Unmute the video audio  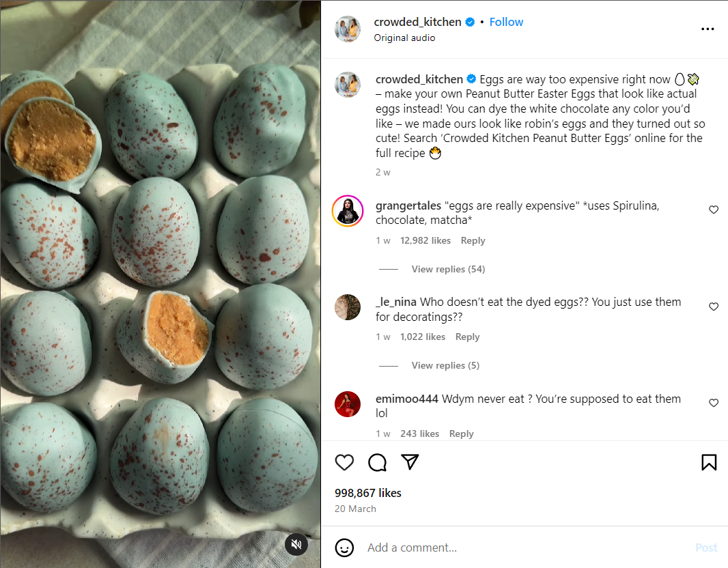point(296,544)
